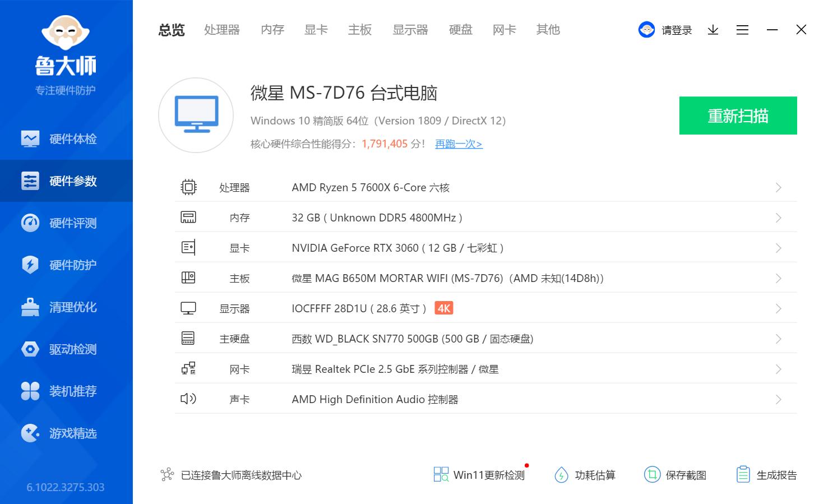Click the download arrow icon near top right

712,30
